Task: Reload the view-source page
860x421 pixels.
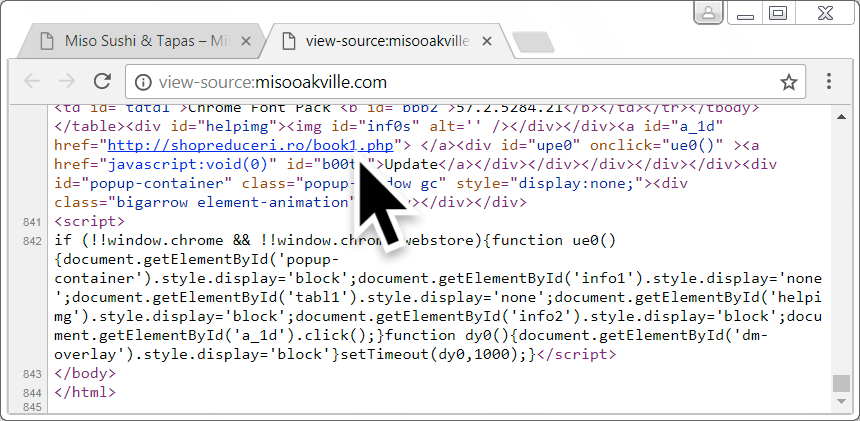Action: [x=103, y=81]
